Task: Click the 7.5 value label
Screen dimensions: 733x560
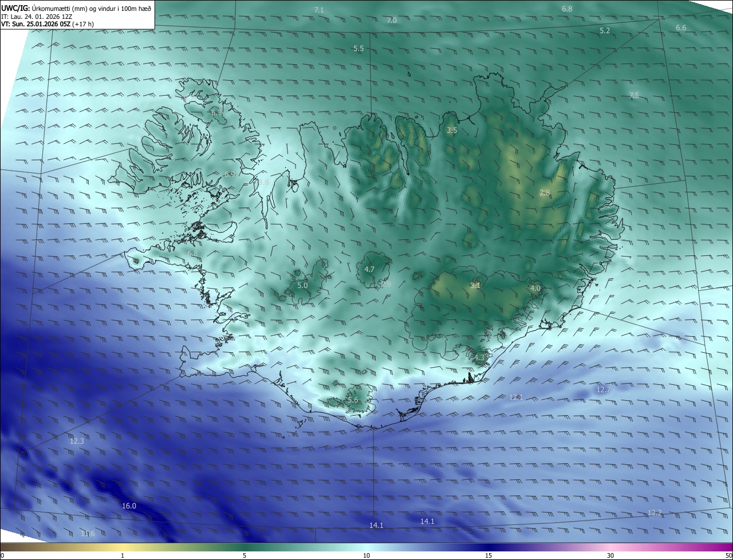Action: (x=634, y=95)
